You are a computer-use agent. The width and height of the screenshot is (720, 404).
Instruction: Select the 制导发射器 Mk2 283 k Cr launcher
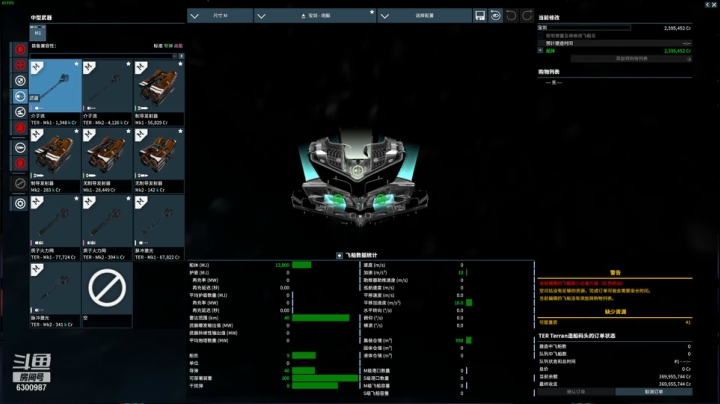(x=55, y=160)
